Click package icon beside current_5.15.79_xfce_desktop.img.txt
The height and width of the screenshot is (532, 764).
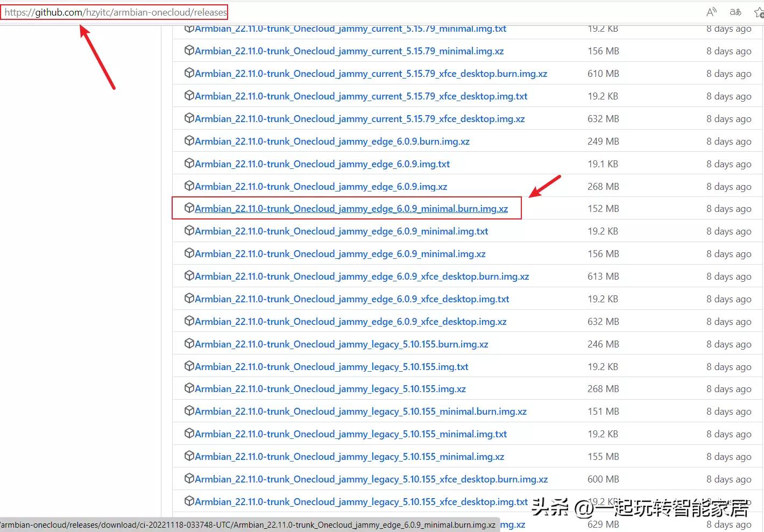(189, 96)
